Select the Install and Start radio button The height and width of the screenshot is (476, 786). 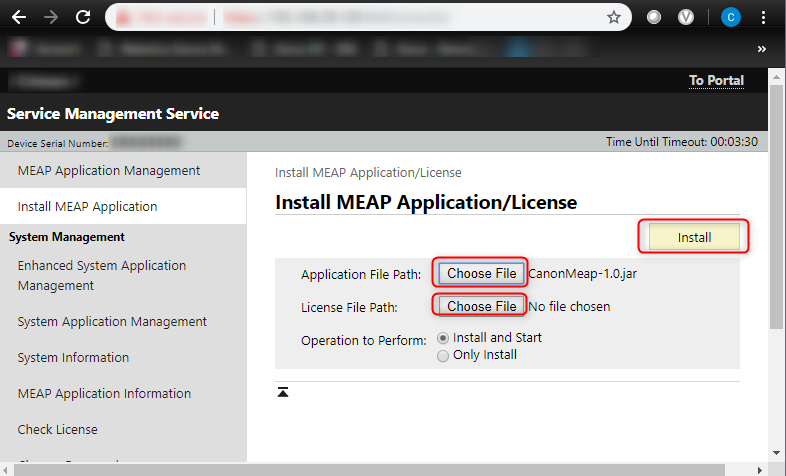point(443,338)
